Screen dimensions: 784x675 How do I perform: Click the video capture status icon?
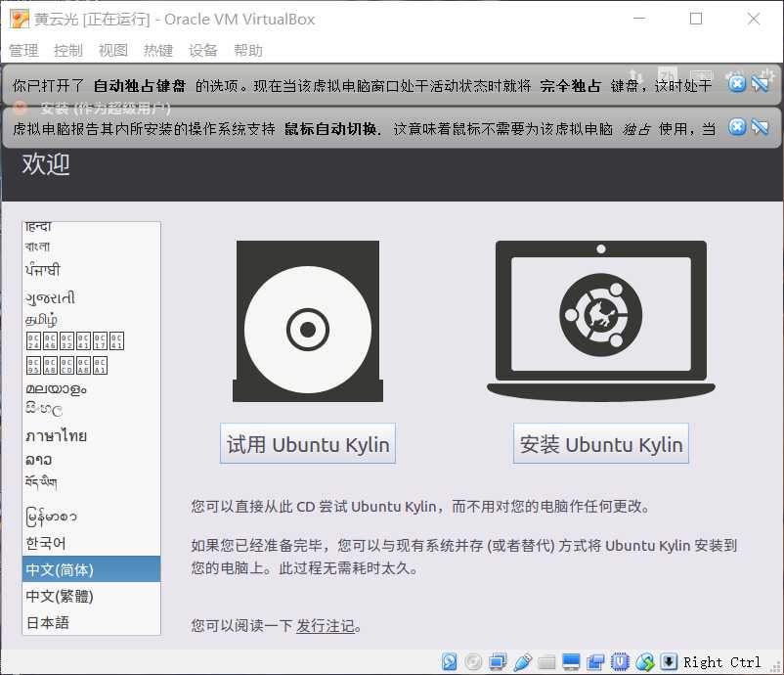(595, 662)
